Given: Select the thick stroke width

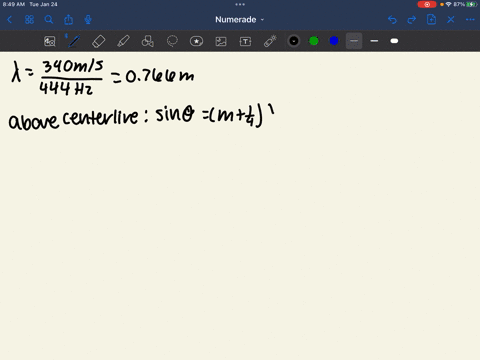Looking at the screenshot, I should tap(394, 41).
